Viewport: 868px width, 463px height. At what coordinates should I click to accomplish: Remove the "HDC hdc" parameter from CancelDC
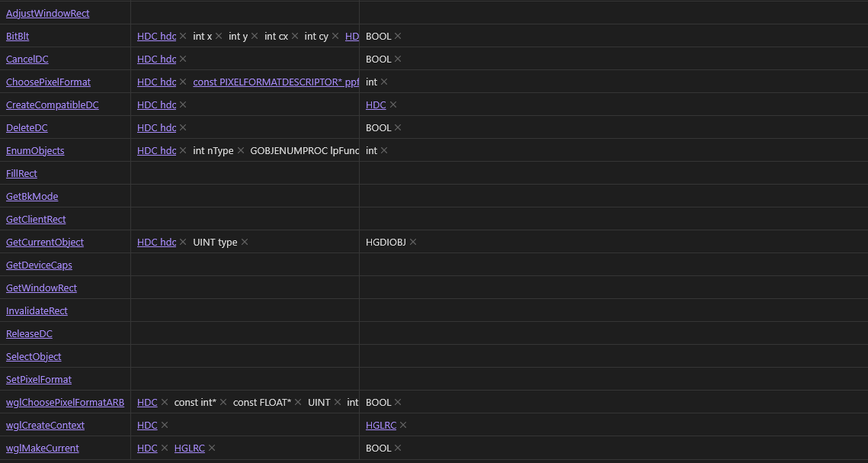click(x=183, y=59)
